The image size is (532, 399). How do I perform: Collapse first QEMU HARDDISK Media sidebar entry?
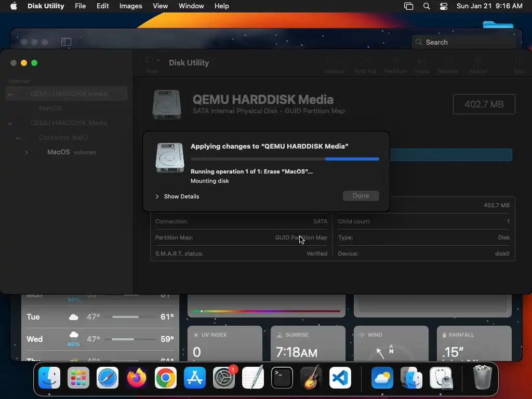(x=10, y=94)
